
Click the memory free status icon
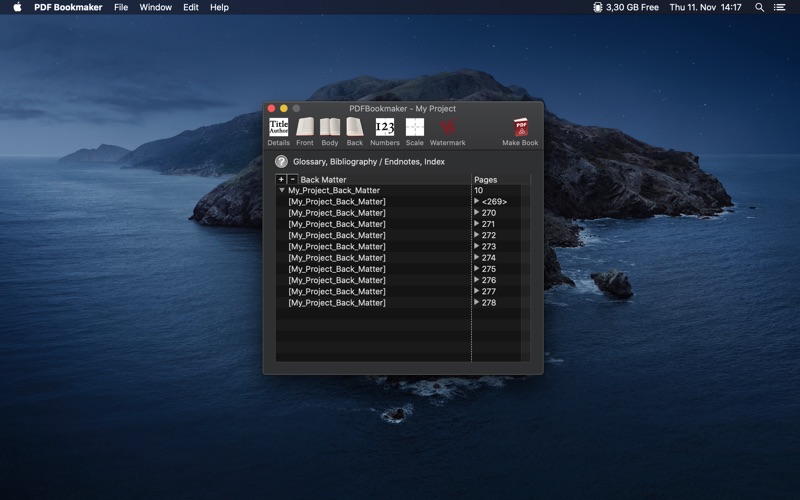[x=597, y=7]
